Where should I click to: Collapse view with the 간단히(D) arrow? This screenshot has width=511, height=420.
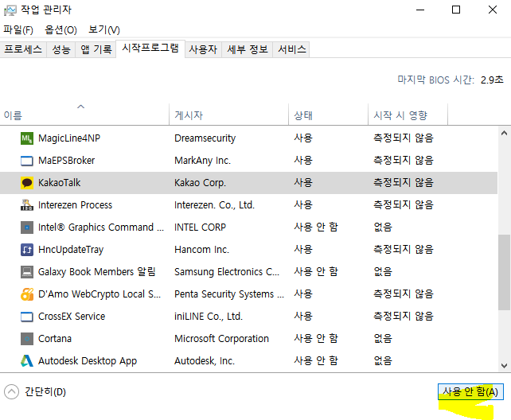point(11,391)
